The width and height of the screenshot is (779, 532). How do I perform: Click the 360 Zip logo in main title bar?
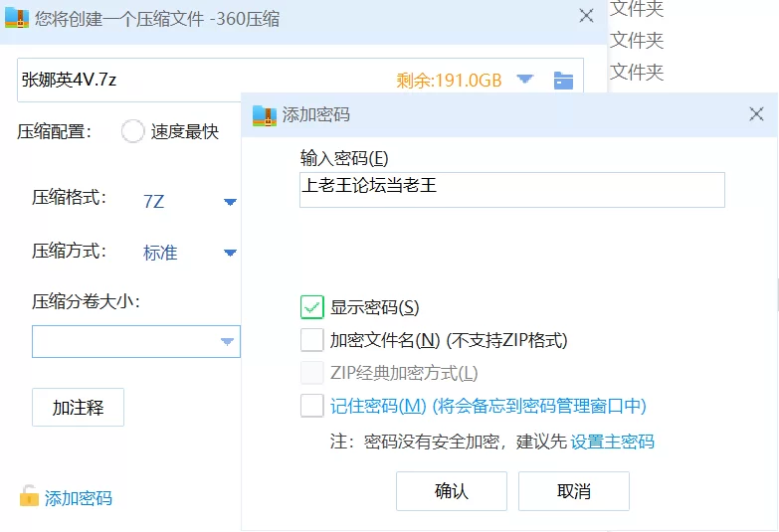tap(17, 18)
